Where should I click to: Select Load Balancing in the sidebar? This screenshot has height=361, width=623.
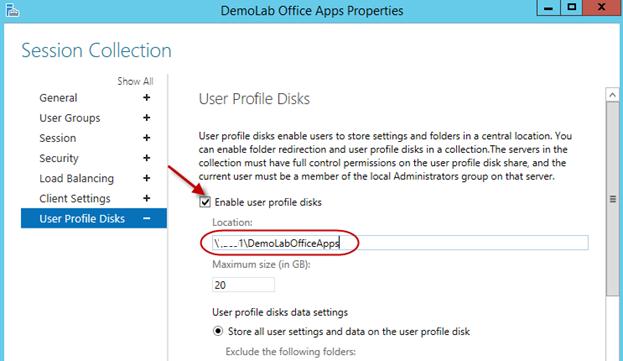coord(76,178)
